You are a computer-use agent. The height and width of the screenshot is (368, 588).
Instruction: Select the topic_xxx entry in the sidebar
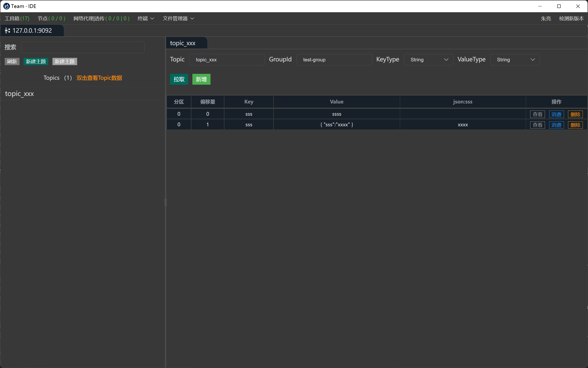20,93
